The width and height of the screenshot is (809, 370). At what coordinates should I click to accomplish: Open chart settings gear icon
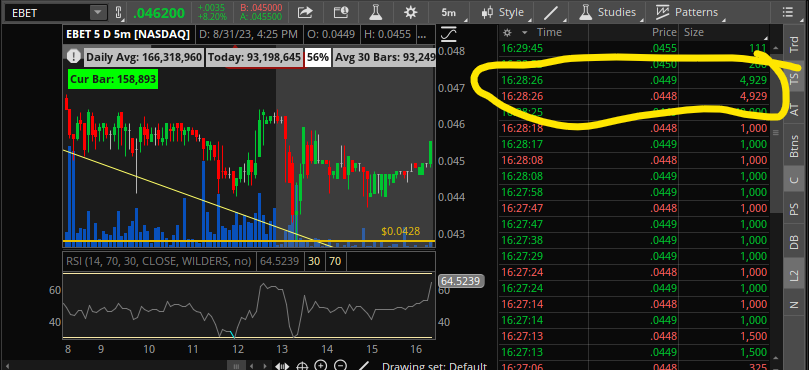pyautogui.click(x=410, y=12)
